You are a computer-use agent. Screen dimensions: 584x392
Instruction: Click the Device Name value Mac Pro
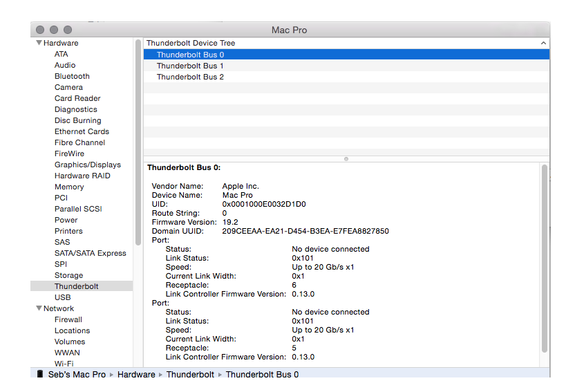pos(238,195)
